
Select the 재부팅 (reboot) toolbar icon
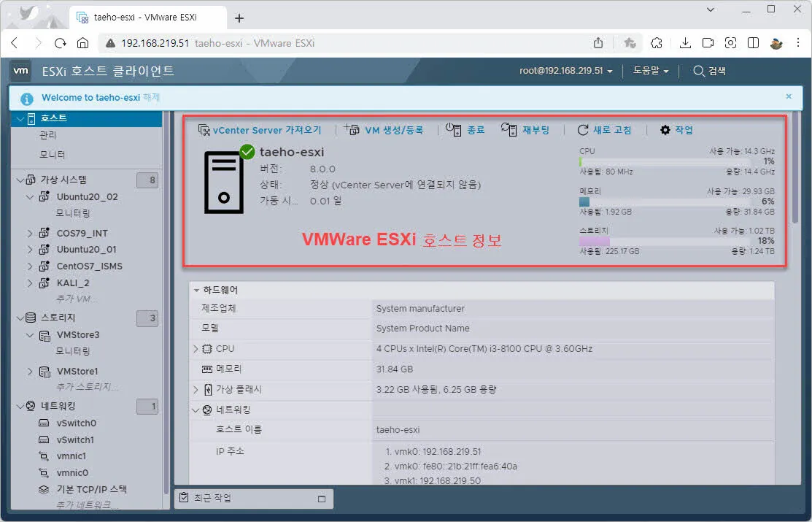pyautogui.click(x=511, y=129)
